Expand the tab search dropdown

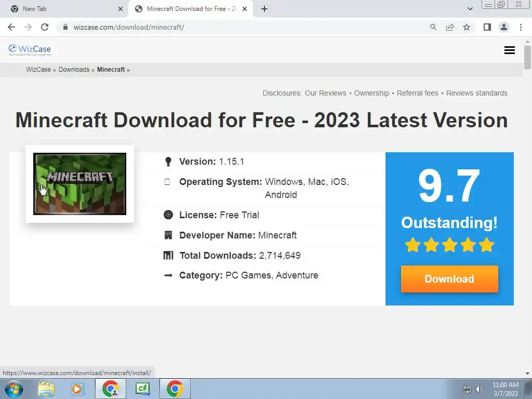tap(470, 9)
